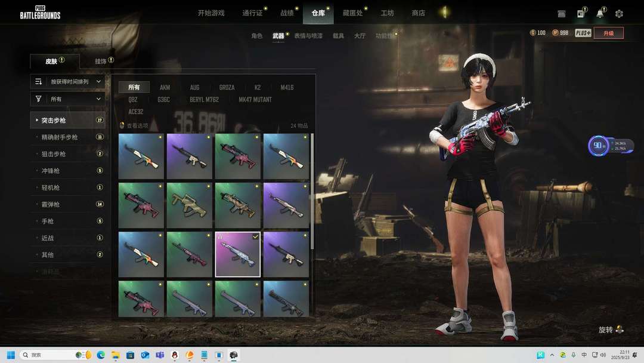Open Microsoft Teams from the taskbar

160,355
